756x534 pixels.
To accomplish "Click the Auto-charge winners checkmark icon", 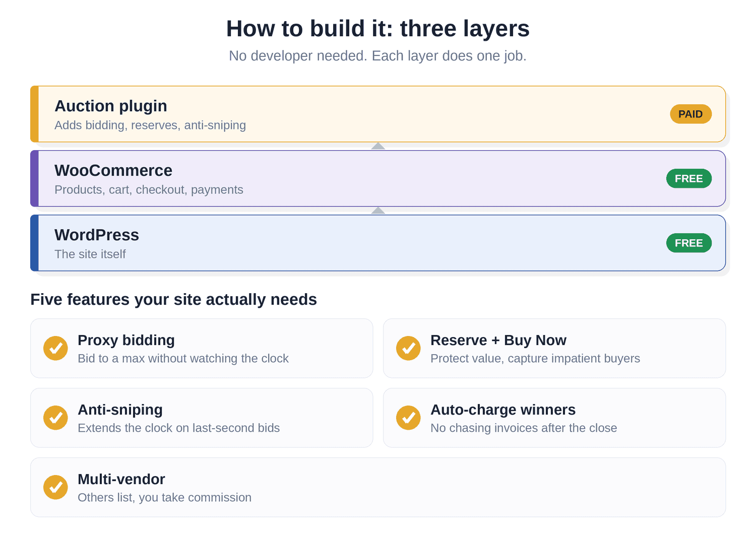I will pyautogui.click(x=408, y=418).
